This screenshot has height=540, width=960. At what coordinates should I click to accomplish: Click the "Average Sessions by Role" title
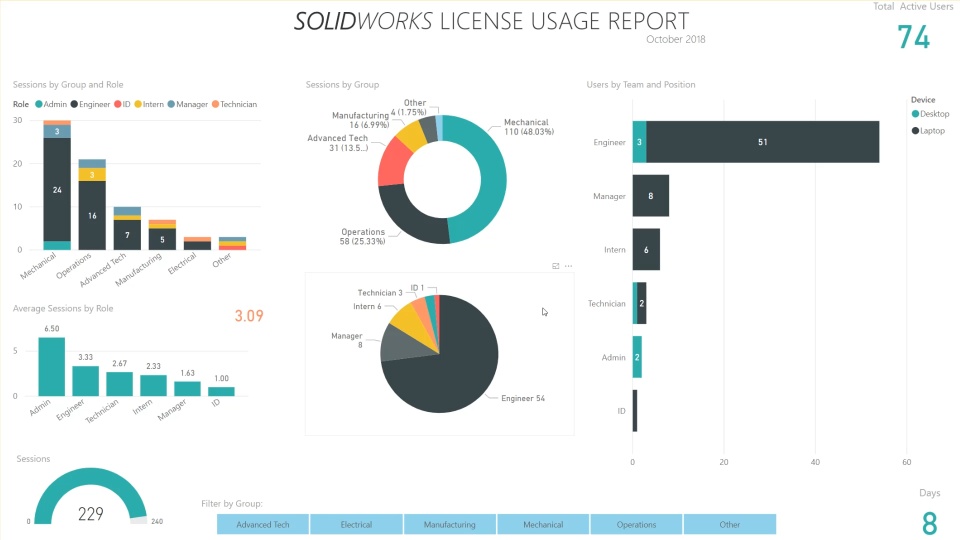(63, 309)
